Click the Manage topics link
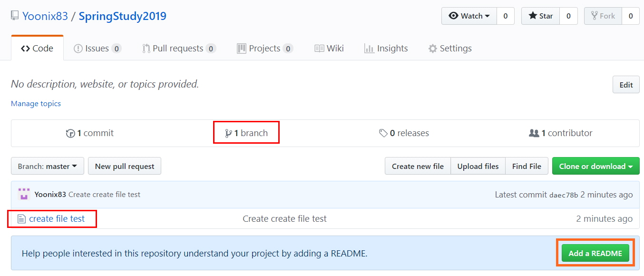Image resolution: width=644 pixels, height=276 pixels. 36,103
